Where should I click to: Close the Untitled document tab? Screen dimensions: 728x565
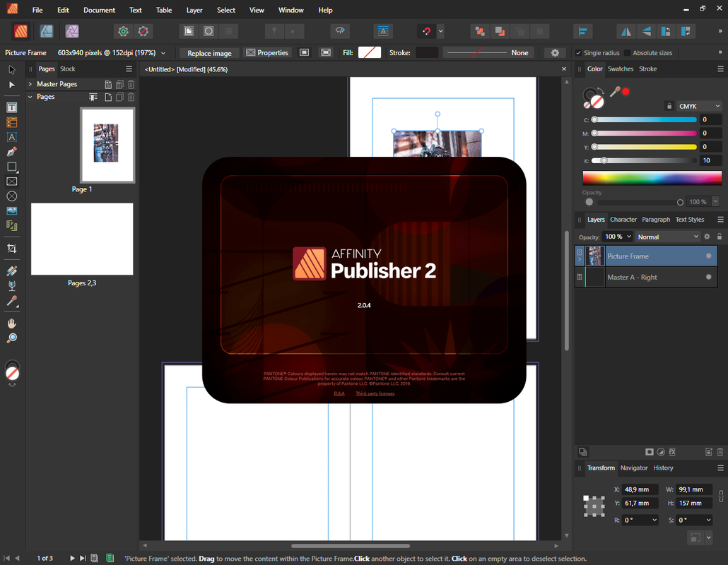(x=564, y=69)
